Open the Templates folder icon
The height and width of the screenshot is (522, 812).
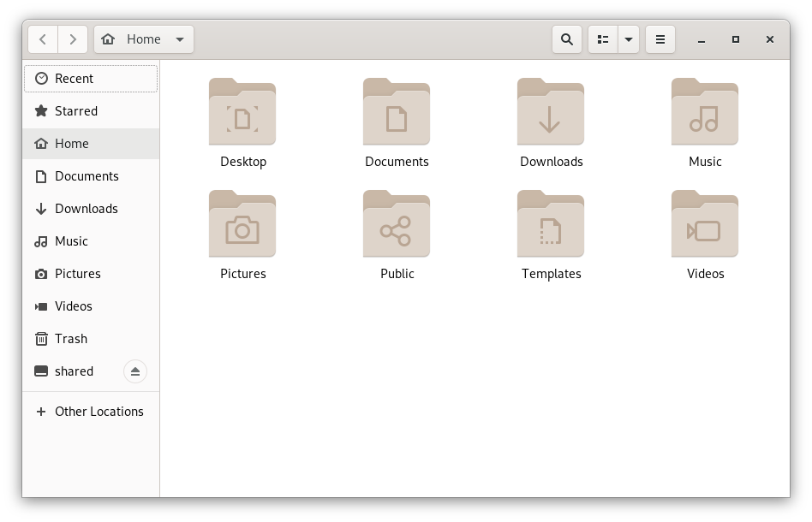551,224
